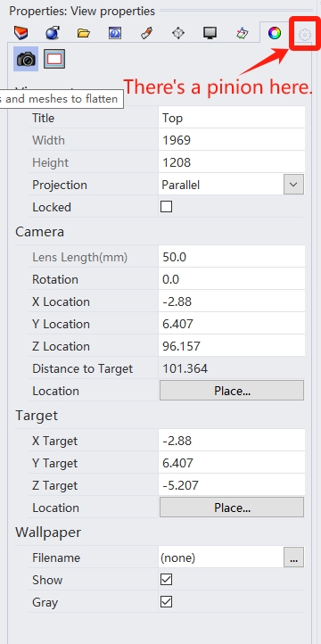
Task: Click the blue sphere rendering tab icon
Action: pos(53,33)
